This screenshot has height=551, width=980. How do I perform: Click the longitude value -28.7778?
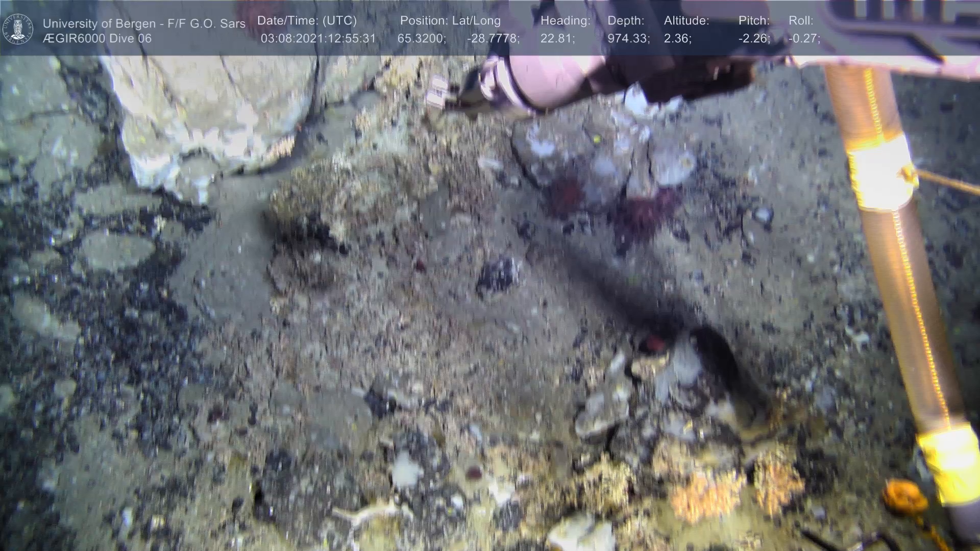(x=493, y=39)
